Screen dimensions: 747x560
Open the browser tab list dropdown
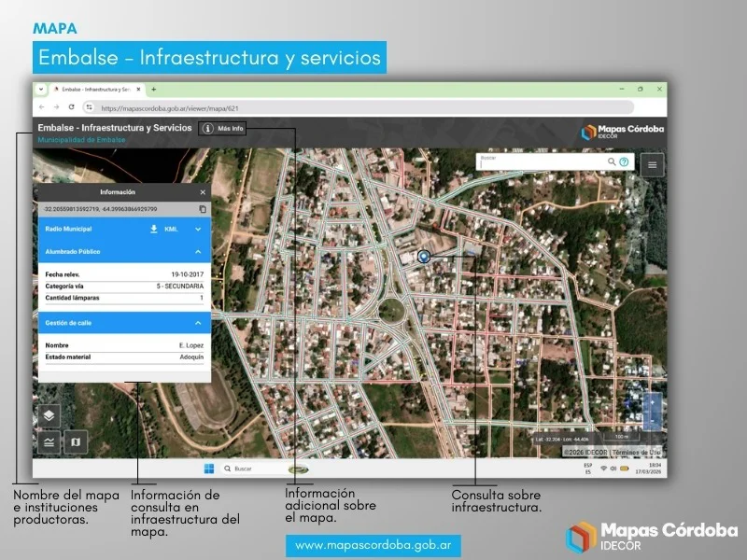(x=41, y=90)
